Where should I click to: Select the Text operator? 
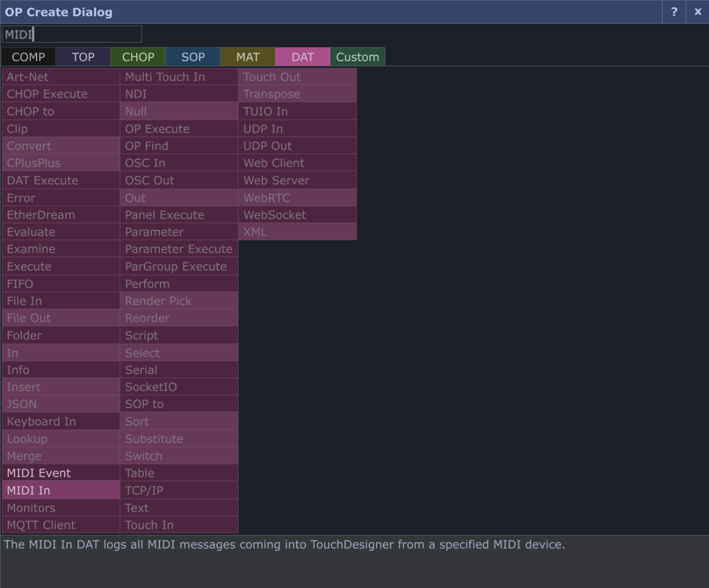coord(179,508)
